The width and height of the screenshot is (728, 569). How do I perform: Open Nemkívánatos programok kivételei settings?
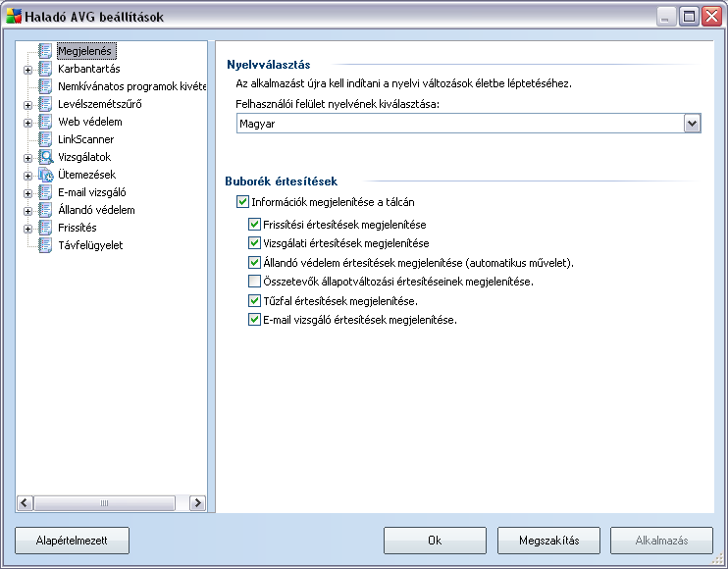pos(131,86)
